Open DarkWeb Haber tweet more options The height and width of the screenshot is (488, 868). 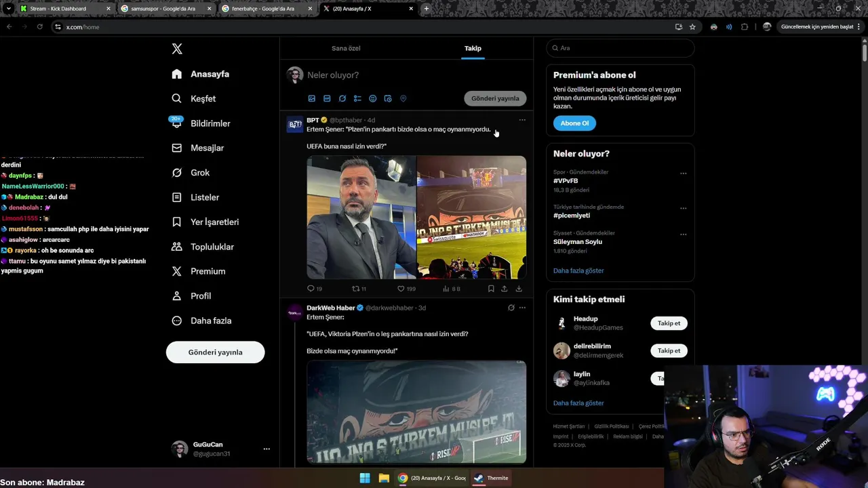(522, 308)
